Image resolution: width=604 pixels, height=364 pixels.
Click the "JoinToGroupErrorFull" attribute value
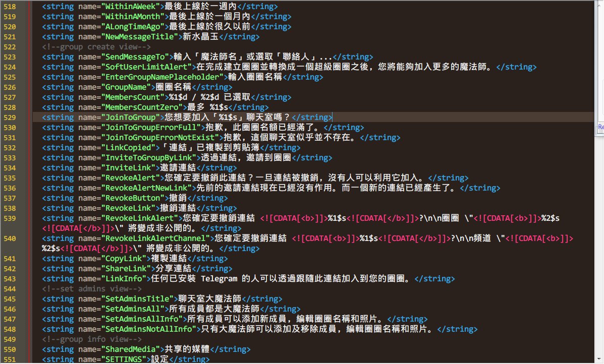pos(151,128)
